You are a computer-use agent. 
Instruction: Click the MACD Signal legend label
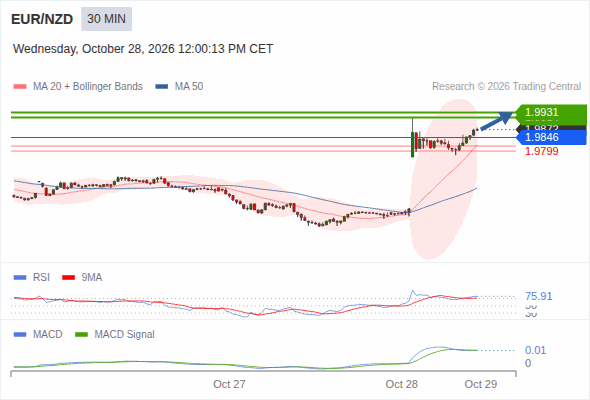[125, 335]
